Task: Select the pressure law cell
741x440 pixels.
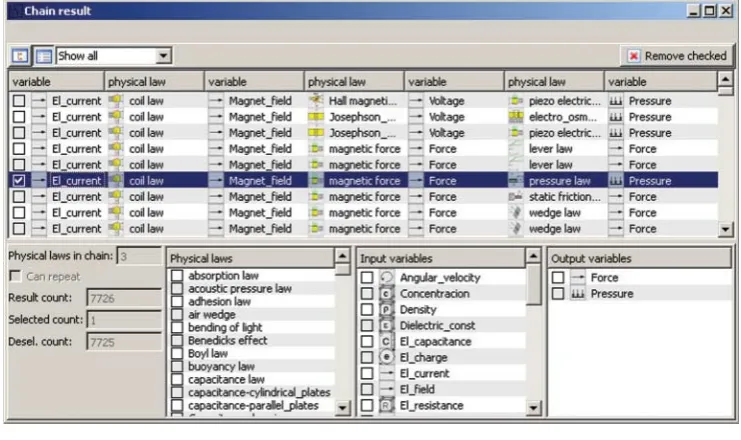Action: coord(560,181)
